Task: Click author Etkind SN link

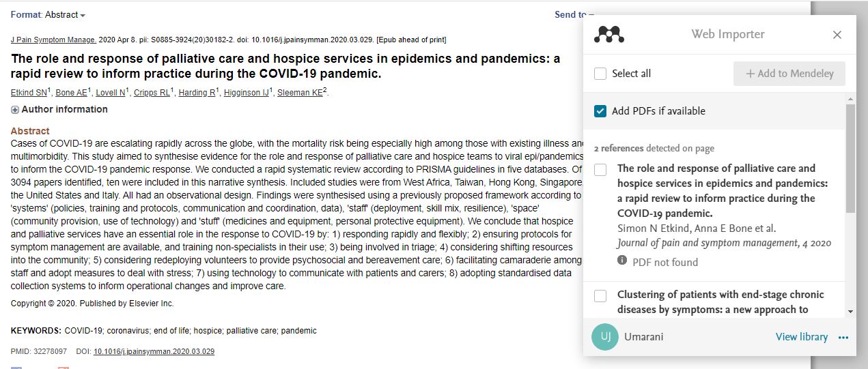Action: point(28,93)
